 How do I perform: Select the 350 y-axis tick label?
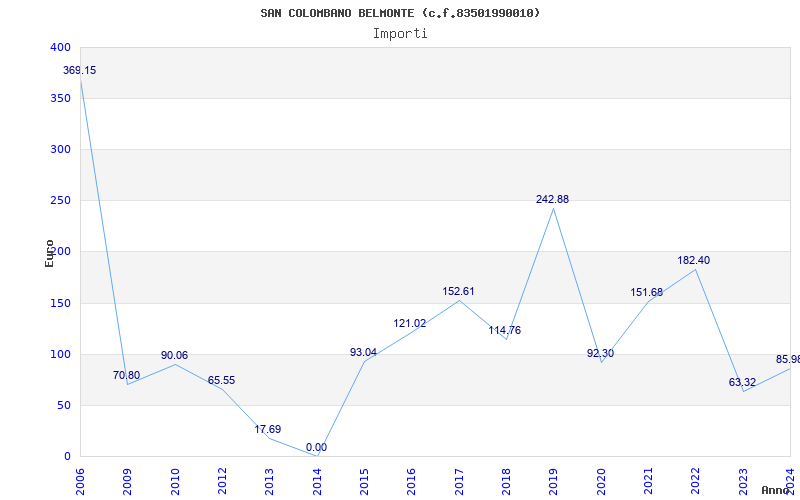click(x=60, y=98)
